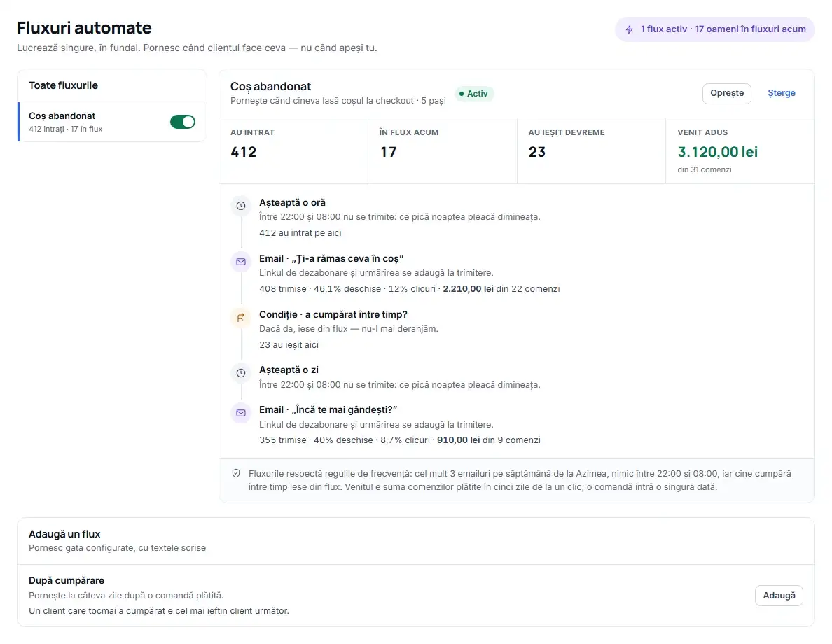Open the "Așteaptă o zi" step
Viewport: 832px width, 644px height.
(289, 370)
